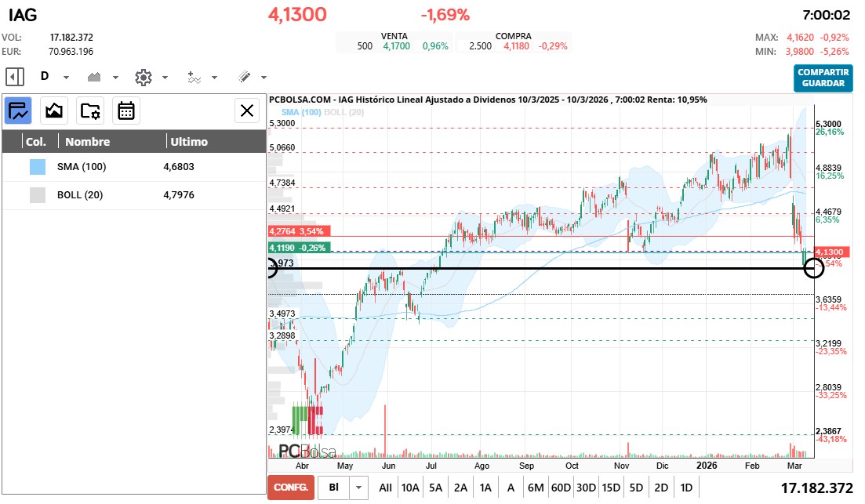Select the indicators line-chart icon in the panel toolbar
The image size is (865, 504).
coord(17,111)
